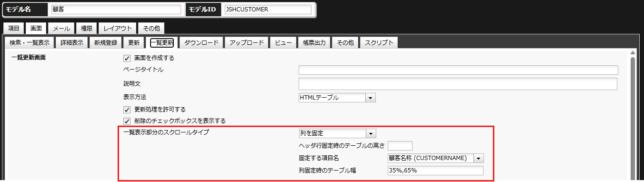Open the 画面 tab
Image resolution: width=644 pixels, height=182 pixels.
point(36,28)
